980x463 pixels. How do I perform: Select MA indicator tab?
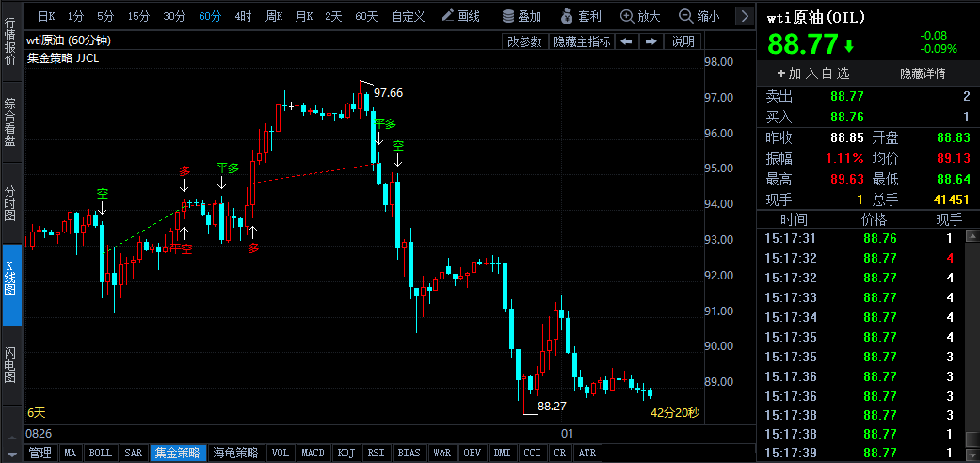click(x=71, y=453)
